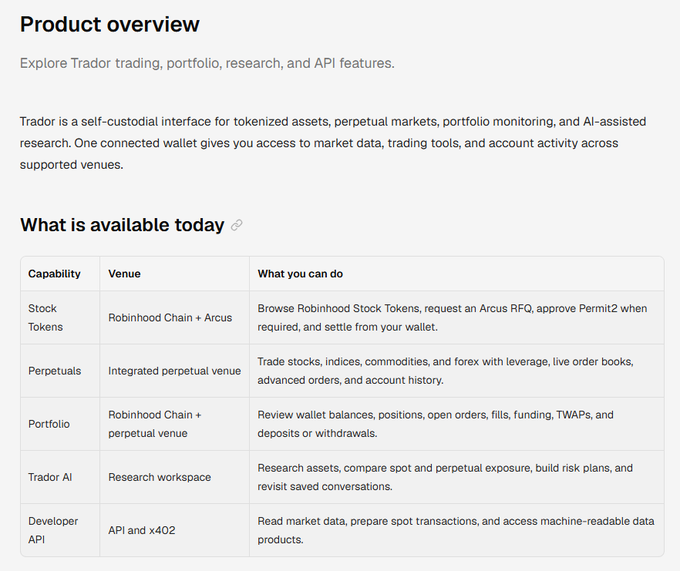Select the Perpetuals capability cell
This screenshot has width=680, height=571.
[x=60, y=371]
